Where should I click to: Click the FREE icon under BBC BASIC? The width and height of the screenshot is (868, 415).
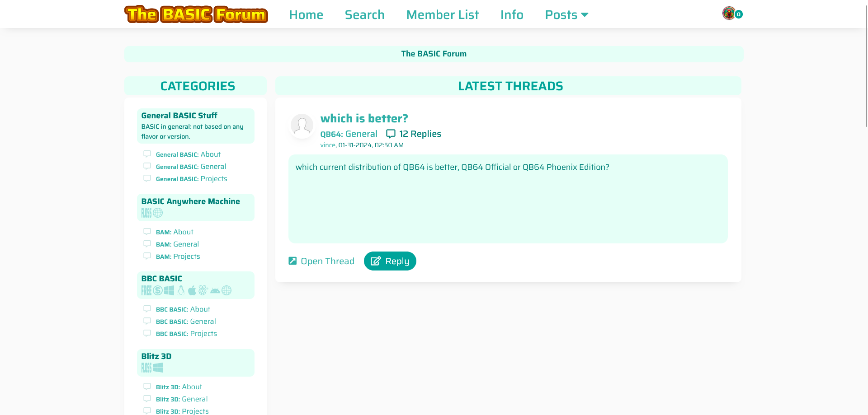click(x=146, y=290)
